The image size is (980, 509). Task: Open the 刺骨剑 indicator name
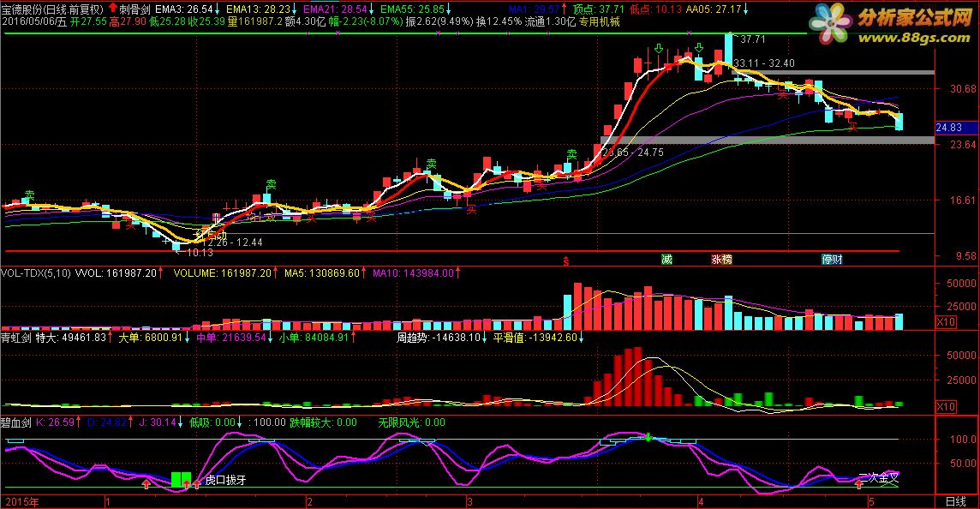click(x=134, y=9)
